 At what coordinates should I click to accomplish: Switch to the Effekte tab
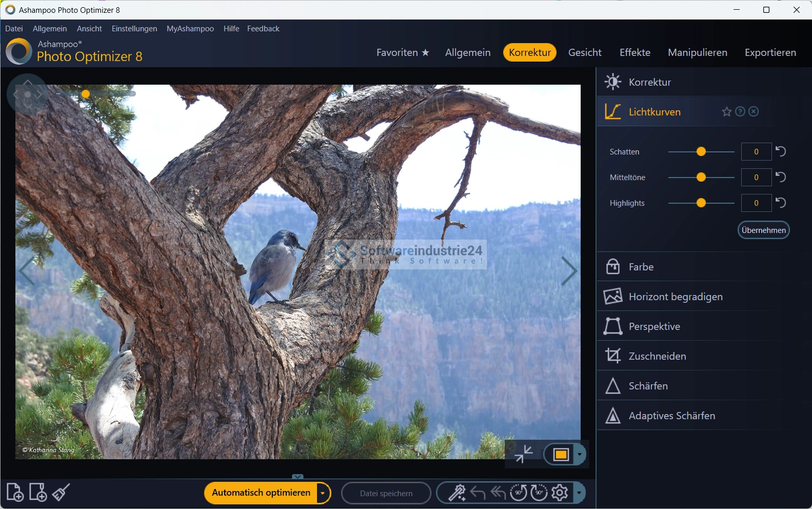pos(635,52)
